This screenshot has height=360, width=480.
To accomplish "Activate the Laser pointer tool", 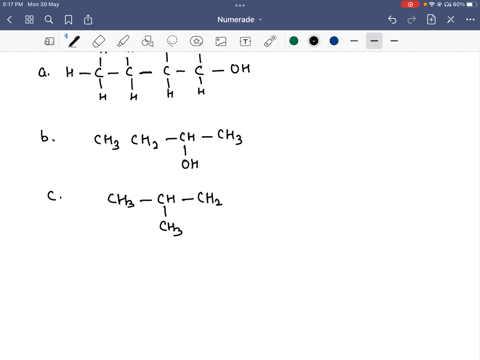I will (270, 41).
